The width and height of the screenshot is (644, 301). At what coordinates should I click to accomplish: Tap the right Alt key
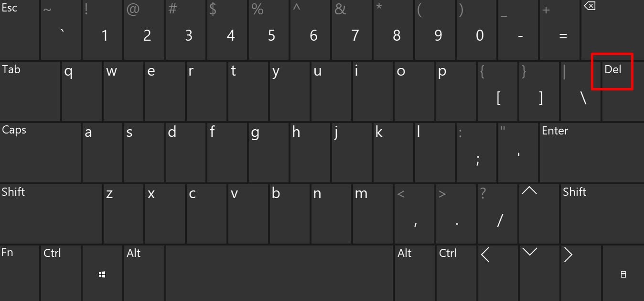(415, 274)
